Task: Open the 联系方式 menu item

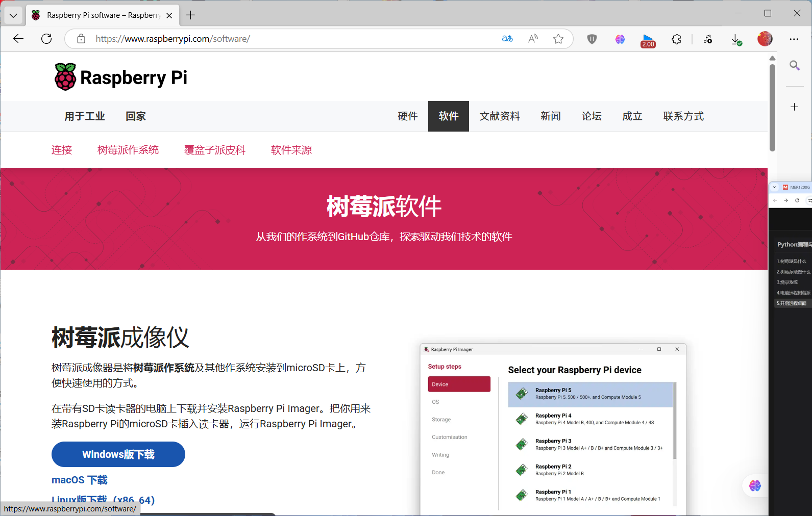Action: point(683,116)
